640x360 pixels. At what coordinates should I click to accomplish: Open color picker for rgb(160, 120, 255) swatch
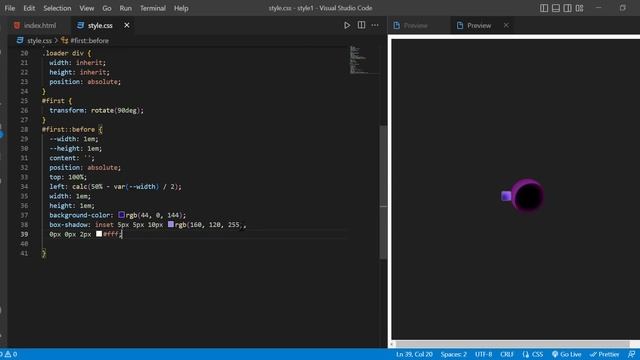coord(171,224)
